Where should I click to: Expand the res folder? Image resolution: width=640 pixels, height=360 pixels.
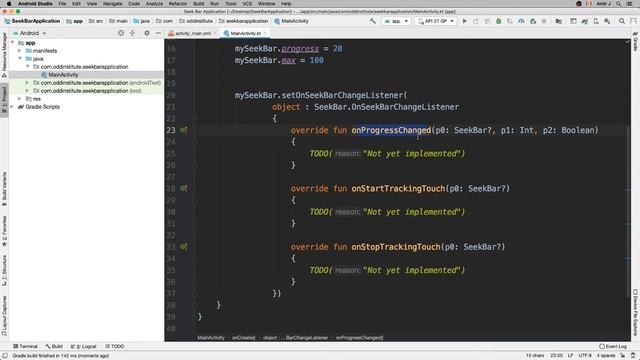click(x=20, y=98)
